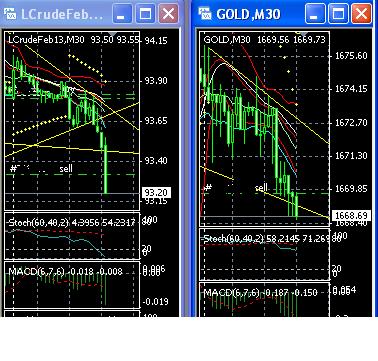This screenshot has height=361, width=378.
Task: Click the 1672.70 price scale value
Action: 351,122
